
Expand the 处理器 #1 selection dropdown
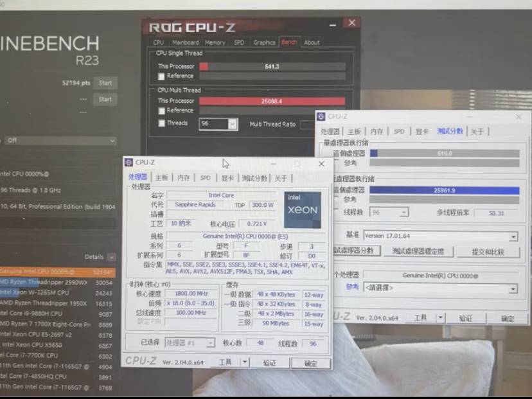[190, 343]
